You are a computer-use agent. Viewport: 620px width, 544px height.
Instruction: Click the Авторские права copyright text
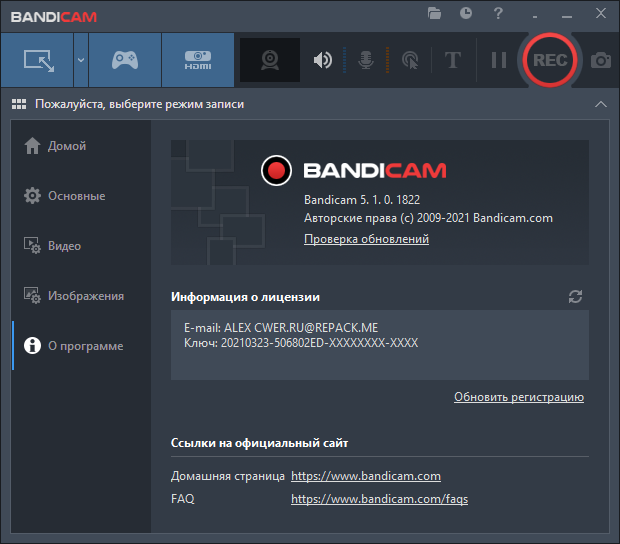(428, 218)
